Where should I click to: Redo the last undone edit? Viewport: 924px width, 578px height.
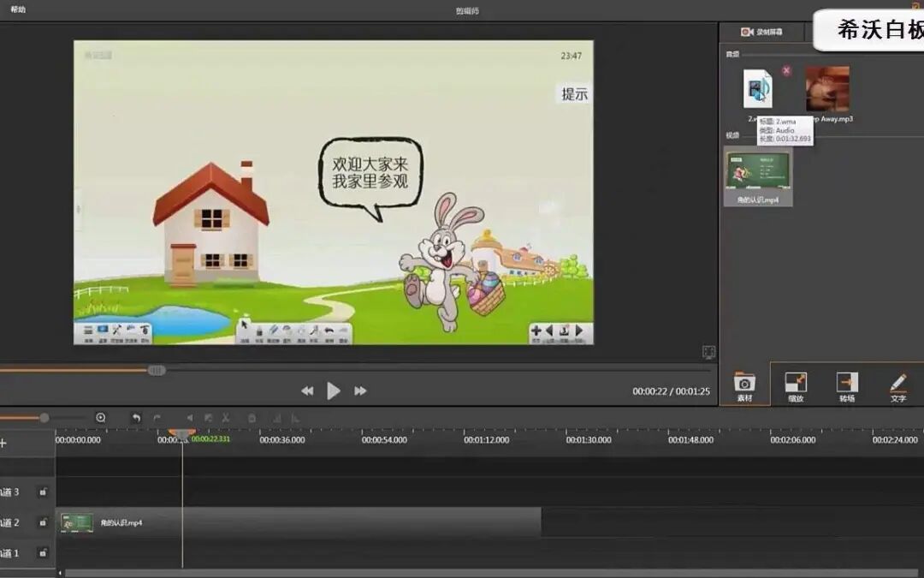(157, 418)
